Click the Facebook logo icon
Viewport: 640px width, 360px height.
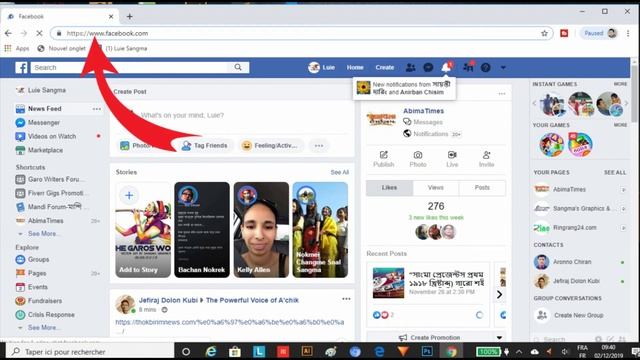21,67
